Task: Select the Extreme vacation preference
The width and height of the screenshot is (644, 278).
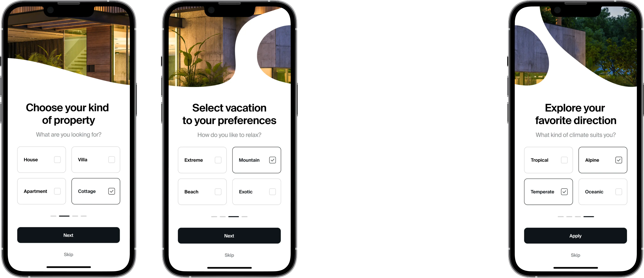Action: [x=218, y=160]
